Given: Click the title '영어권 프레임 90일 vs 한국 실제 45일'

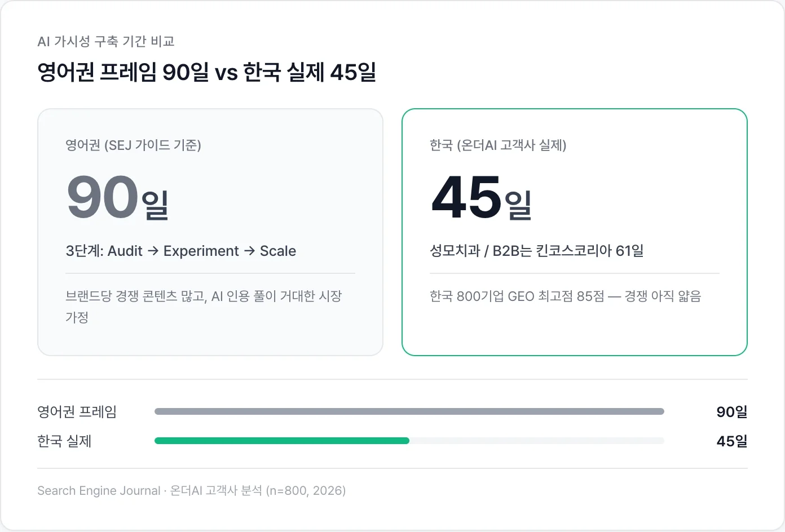Looking at the screenshot, I should pyautogui.click(x=206, y=72).
